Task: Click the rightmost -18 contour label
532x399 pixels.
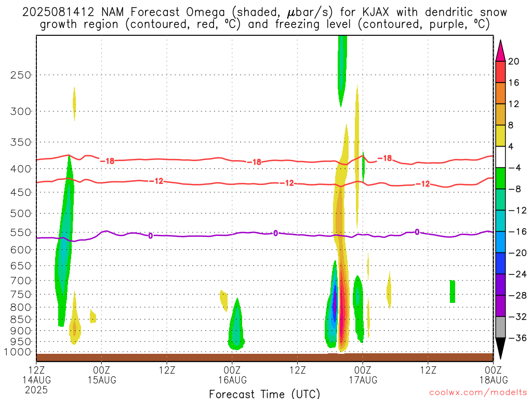Action: [x=385, y=158]
